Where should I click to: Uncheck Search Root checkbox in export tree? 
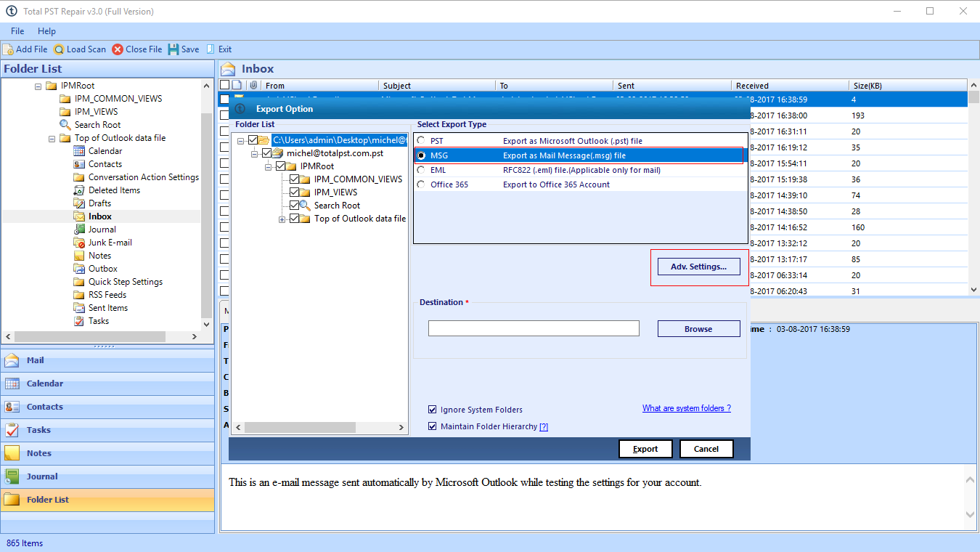click(x=294, y=206)
